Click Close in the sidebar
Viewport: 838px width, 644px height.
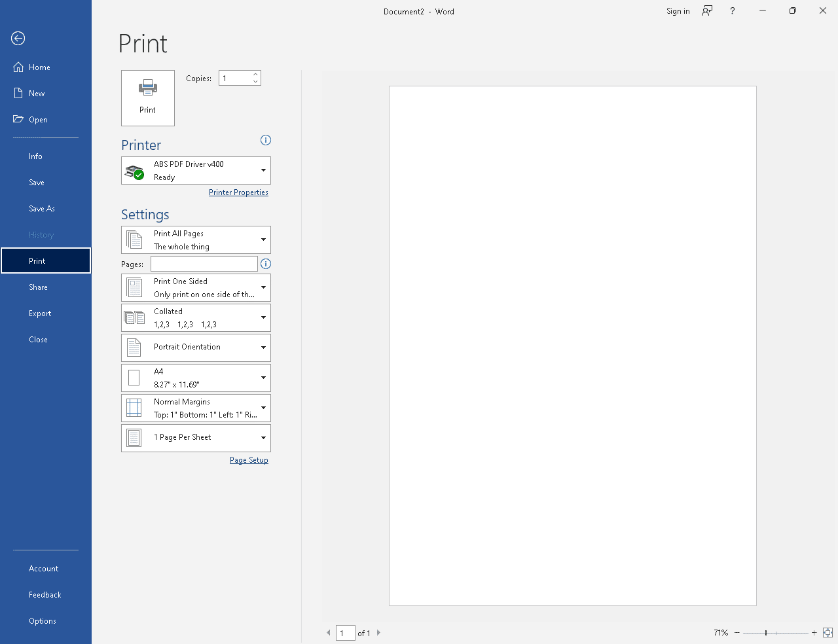click(46, 340)
